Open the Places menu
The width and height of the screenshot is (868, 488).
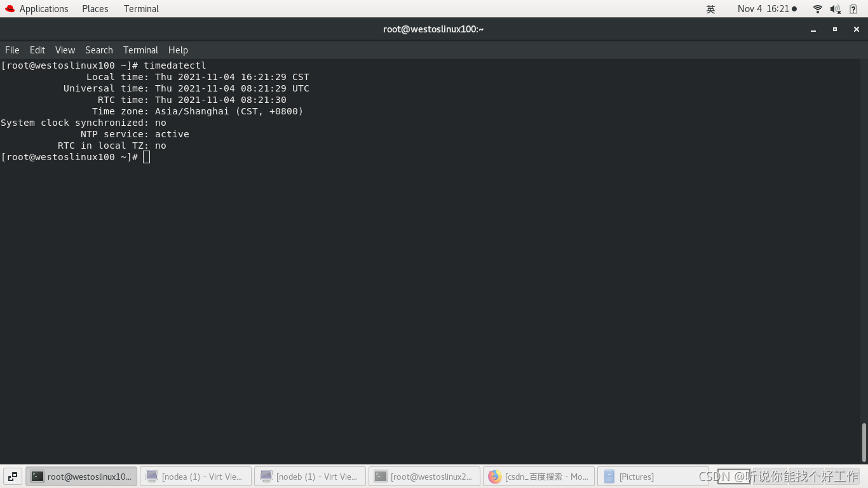pos(95,9)
